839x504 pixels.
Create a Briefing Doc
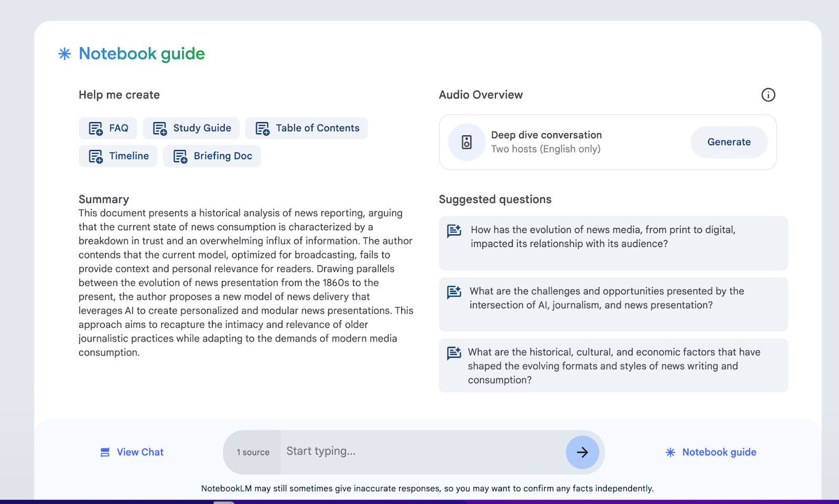212,156
